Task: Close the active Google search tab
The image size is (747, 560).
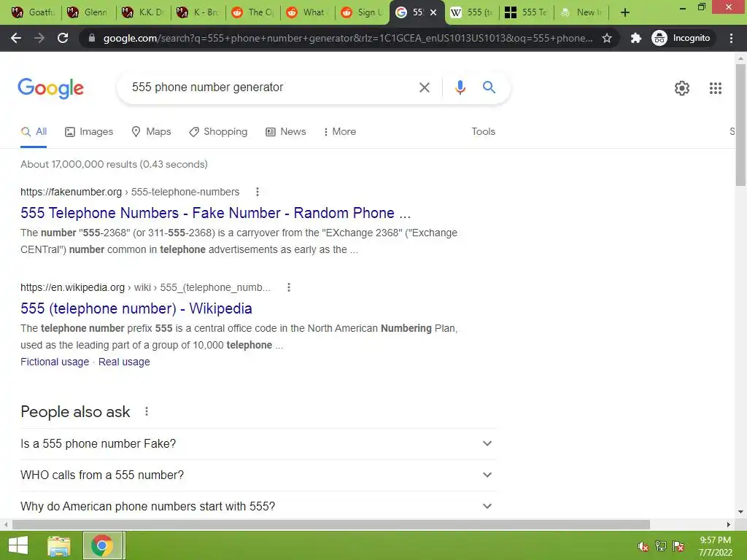Action: (x=433, y=12)
